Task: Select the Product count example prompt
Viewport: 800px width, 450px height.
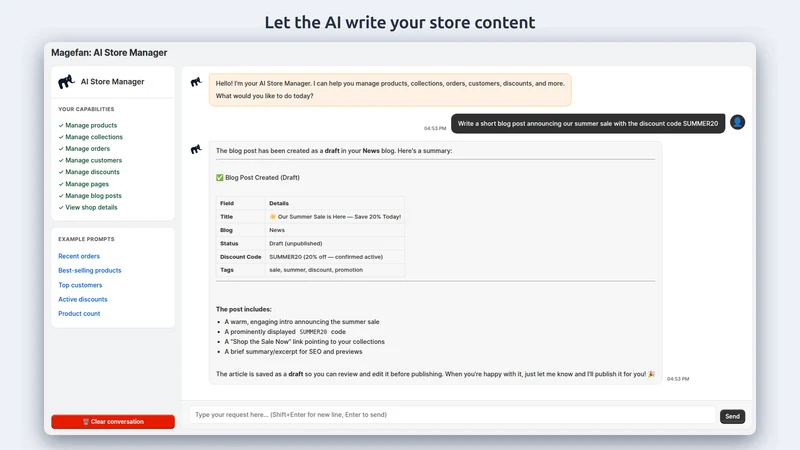Action: 79,314
